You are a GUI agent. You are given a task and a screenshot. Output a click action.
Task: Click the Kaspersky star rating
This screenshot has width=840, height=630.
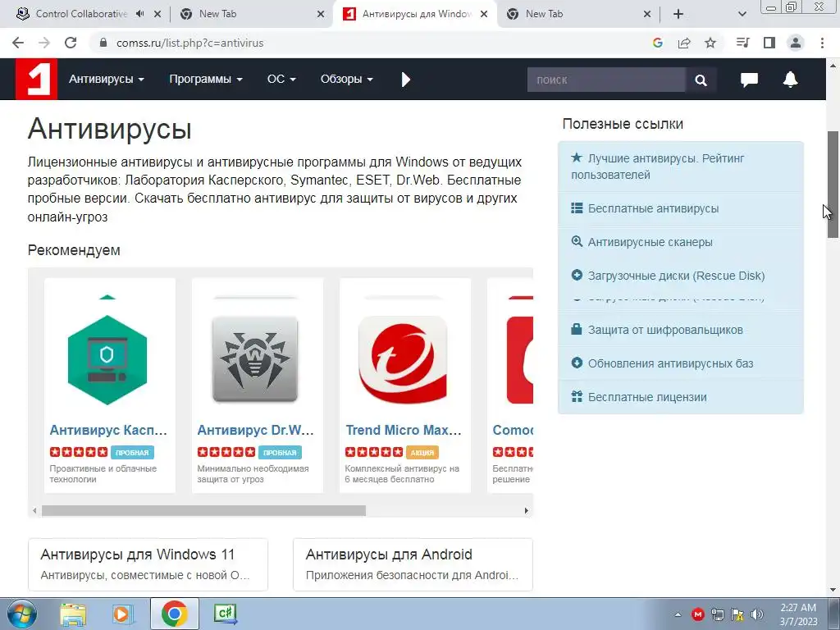tap(79, 452)
